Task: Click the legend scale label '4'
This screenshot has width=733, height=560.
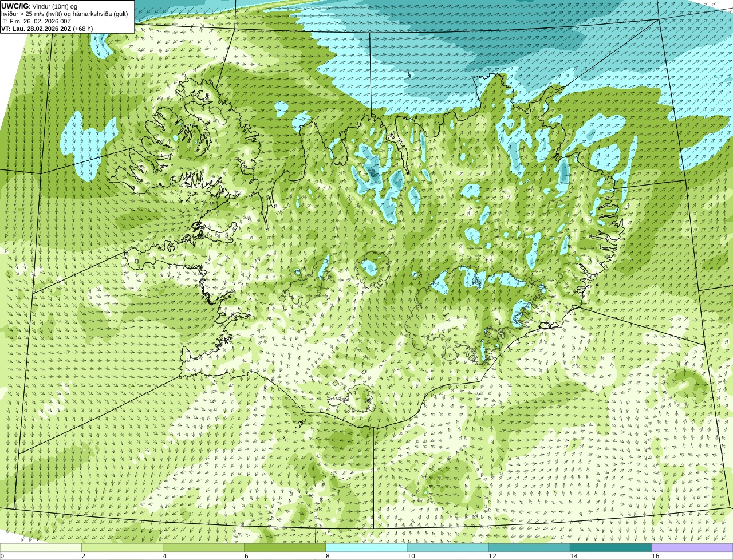Action: [165, 556]
